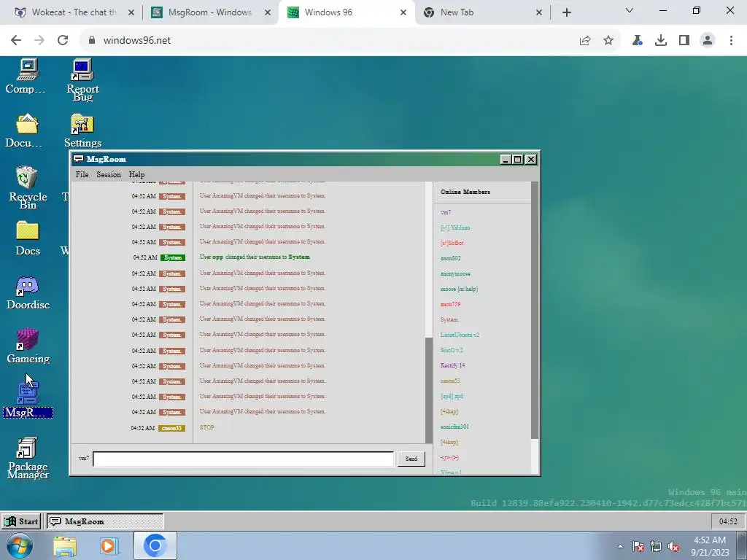Open the Report Bug desktop icon
Image resolution: width=747 pixels, height=560 pixels.
(82, 79)
